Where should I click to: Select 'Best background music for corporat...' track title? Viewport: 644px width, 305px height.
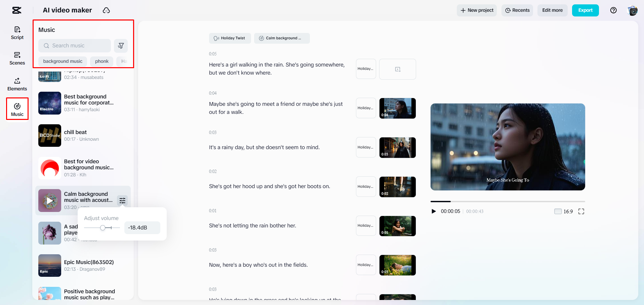[89, 100]
